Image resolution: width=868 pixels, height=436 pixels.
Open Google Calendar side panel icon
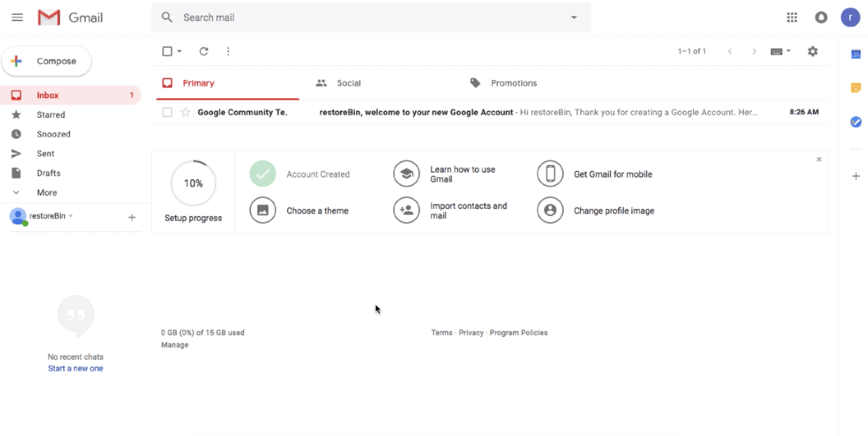point(856,55)
